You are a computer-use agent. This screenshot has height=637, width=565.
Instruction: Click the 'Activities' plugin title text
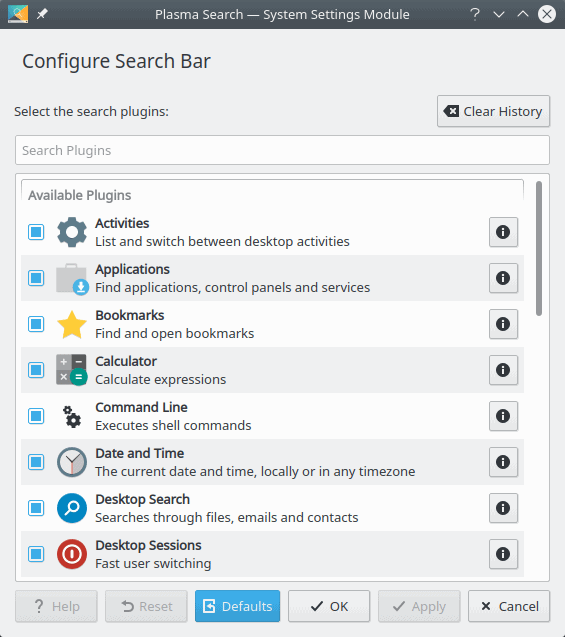pyautogui.click(x=122, y=223)
